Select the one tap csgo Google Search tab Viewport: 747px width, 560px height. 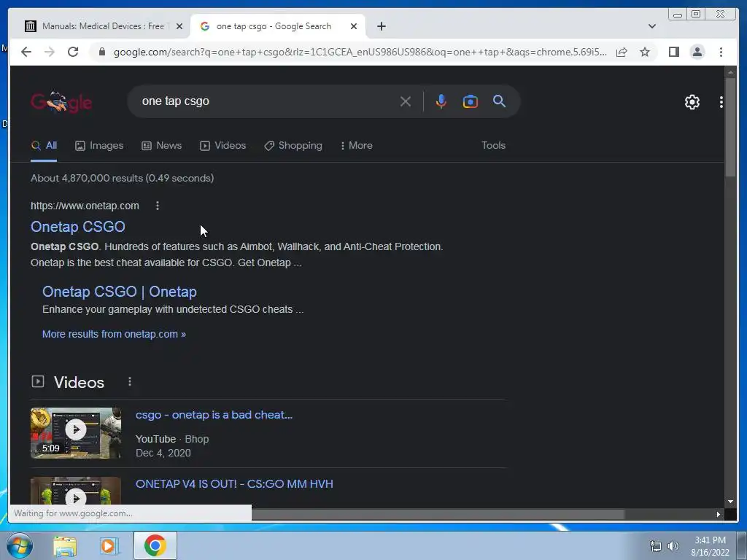point(277,26)
